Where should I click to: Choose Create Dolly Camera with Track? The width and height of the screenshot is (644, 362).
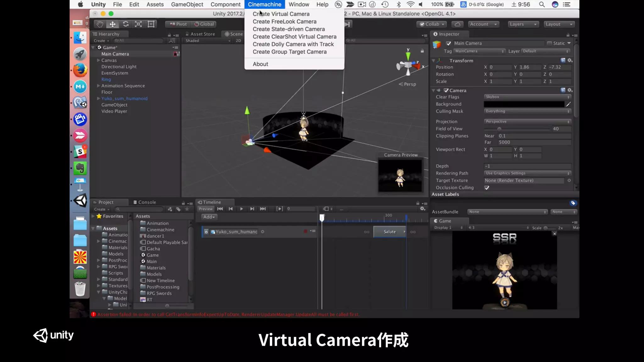pyautogui.click(x=293, y=44)
